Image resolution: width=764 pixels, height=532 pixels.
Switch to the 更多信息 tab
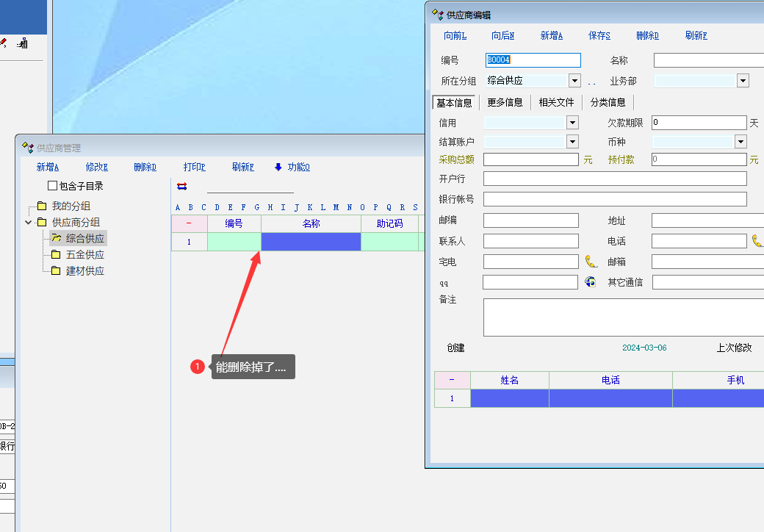coord(505,102)
